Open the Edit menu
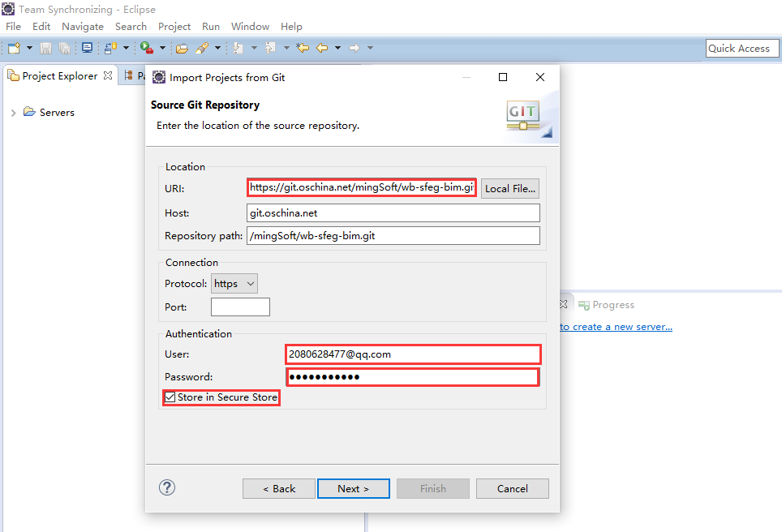This screenshot has height=532, width=782. coord(41,27)
